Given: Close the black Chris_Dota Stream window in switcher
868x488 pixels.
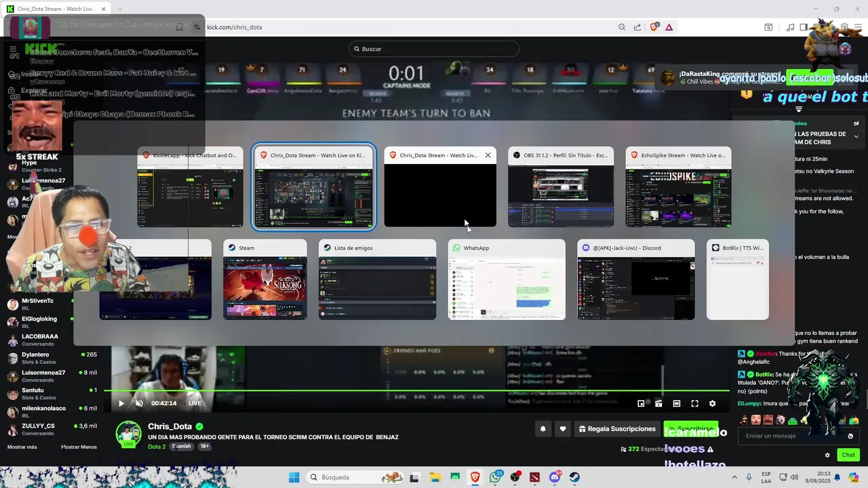Looking at the screenshot, I should (488, 155).
